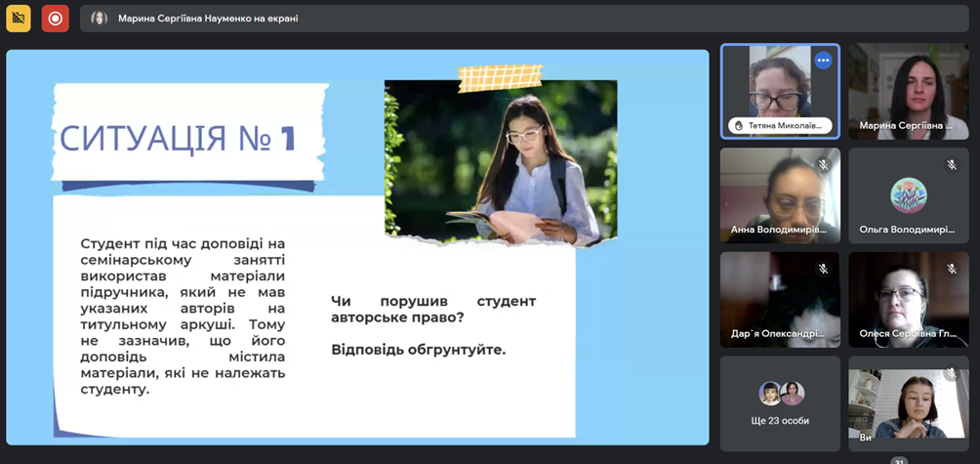Click the Ольга Володимирі… name label
The height and width of the screenshot is (464, 980).
tap(907, 230)
